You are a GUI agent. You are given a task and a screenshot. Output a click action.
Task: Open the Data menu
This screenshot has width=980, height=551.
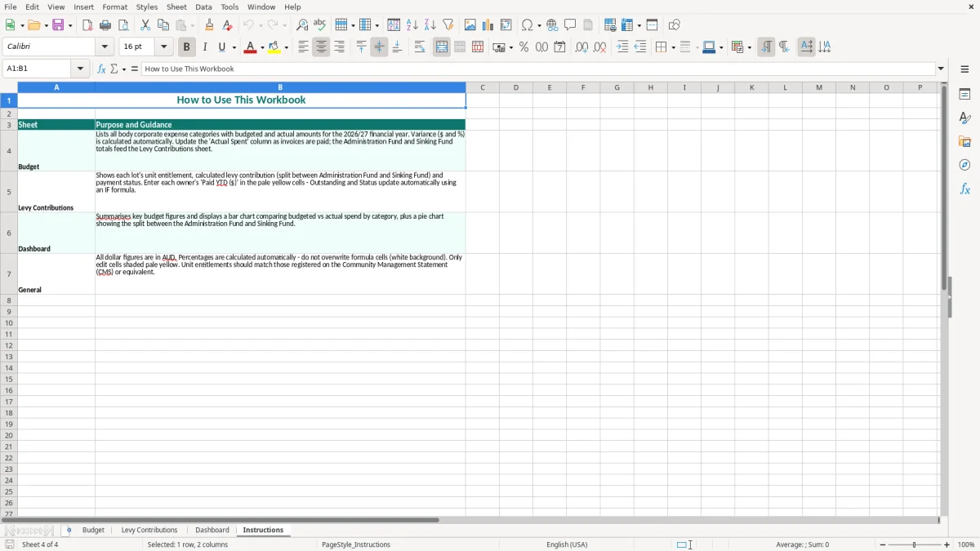(x=203, y=7)
